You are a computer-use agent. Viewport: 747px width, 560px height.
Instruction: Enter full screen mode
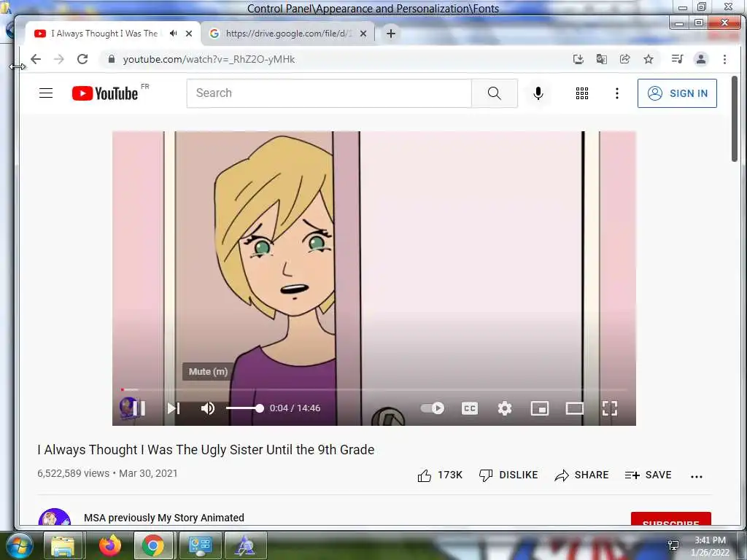click(x=610, y=408)
